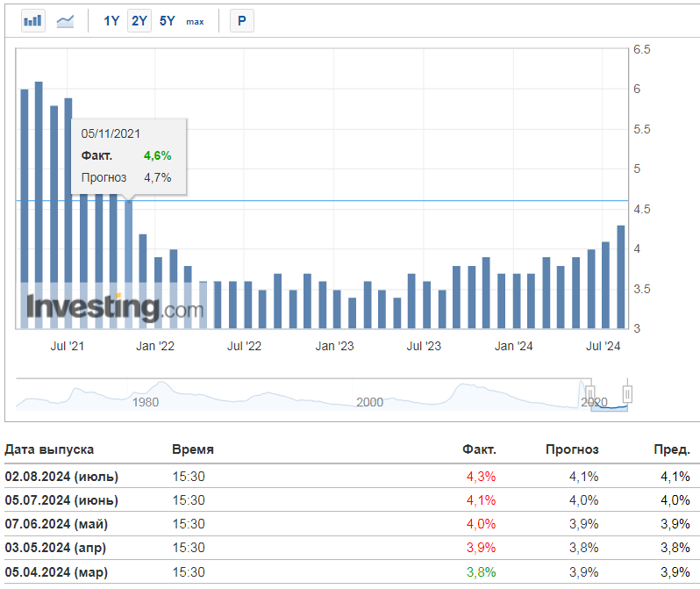This screenshot has width=700, height=589.
Task: Click the Дата выпуска column header
Action: pyautogui.click(x=49, y=449)
